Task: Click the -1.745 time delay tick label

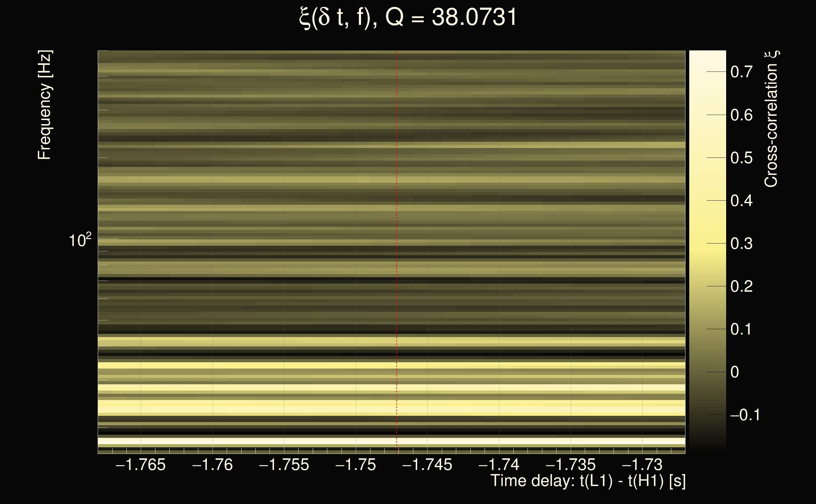Action: pos(427,465)
